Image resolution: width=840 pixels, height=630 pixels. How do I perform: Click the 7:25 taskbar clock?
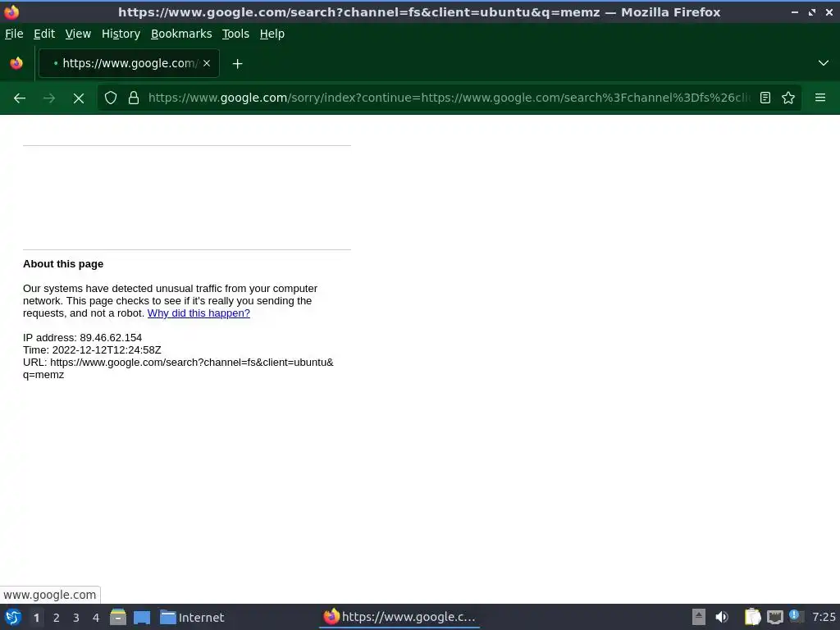tap(824, 617)
